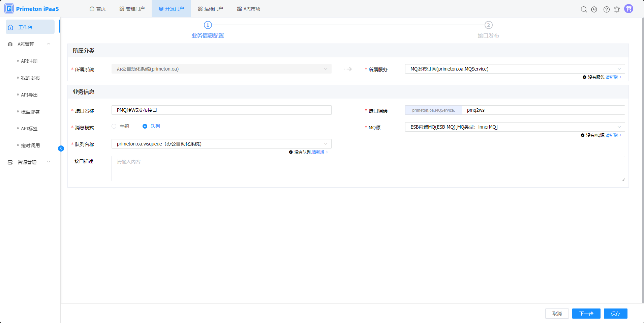Screen dimensions: 644x323
Task: Open the API市场 tab
Action: (249, 9)
